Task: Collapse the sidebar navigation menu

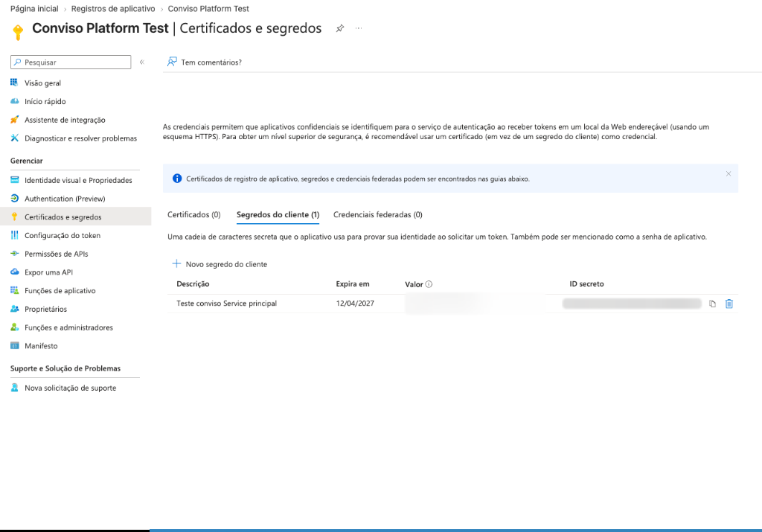Action: coord(142,63)
